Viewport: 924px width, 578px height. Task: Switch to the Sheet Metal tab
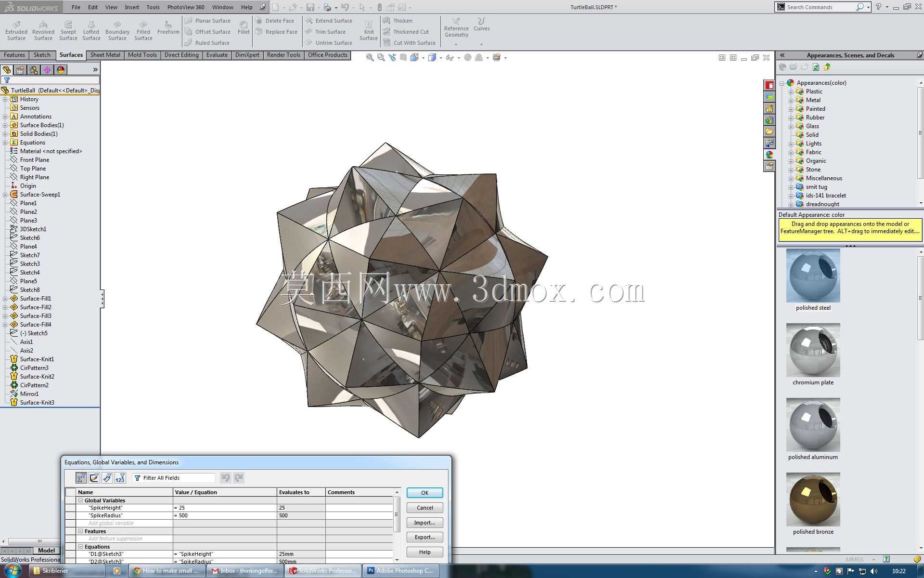click(105, 55)
